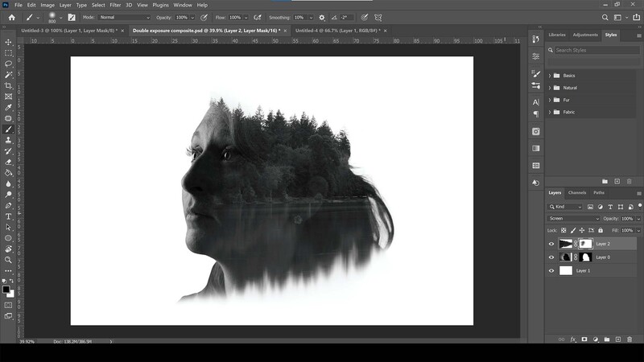Viewport: 644px width, 362px height.
Task: Toggle pressure for opacity button
Action: (204, 18)
